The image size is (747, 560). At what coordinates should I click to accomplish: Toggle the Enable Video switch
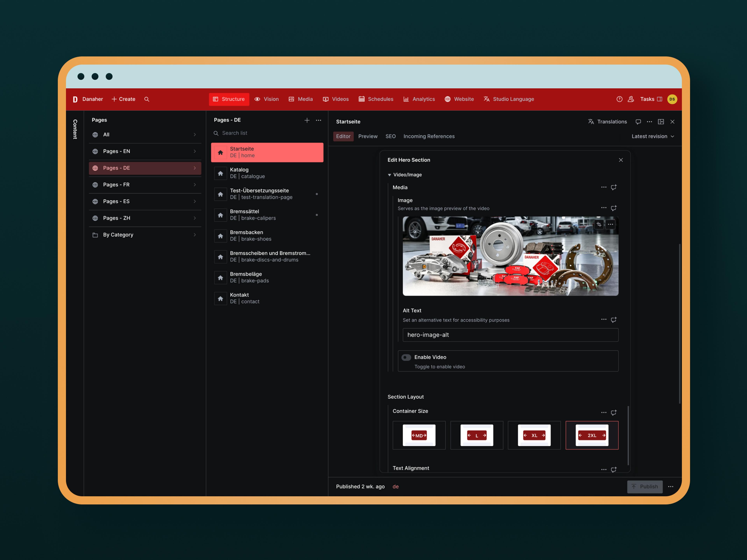(x=406, y=357)
